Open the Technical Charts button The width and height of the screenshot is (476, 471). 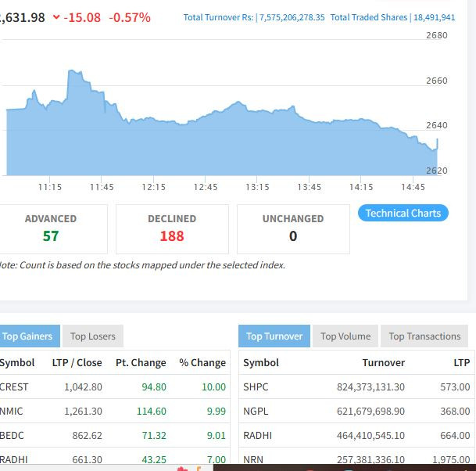tap(403, 213)
